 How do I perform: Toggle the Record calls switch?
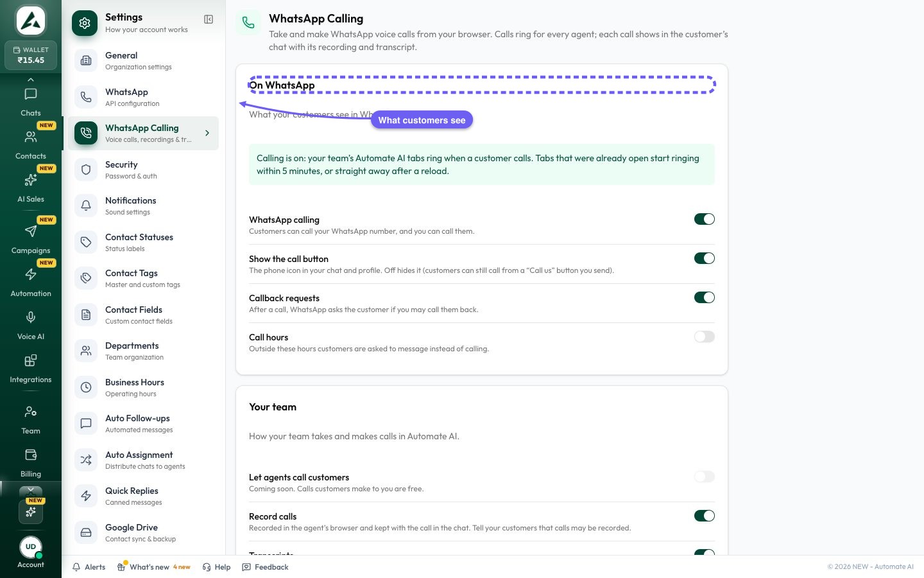704,516
